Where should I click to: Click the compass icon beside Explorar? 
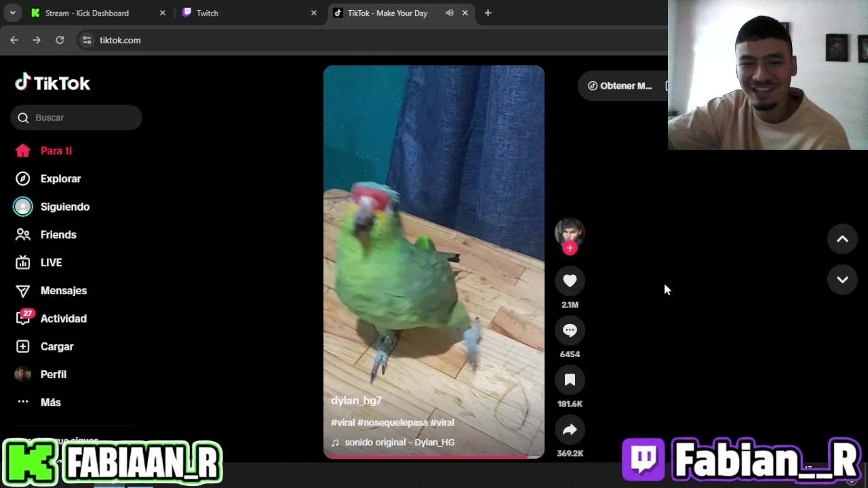23,179
